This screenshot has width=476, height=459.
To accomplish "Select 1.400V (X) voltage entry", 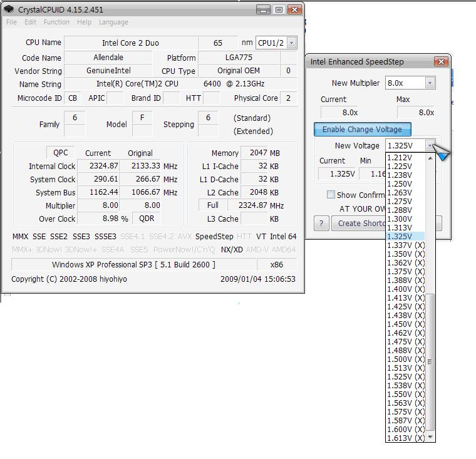I will pyautogui.click(x=405, y=289).
